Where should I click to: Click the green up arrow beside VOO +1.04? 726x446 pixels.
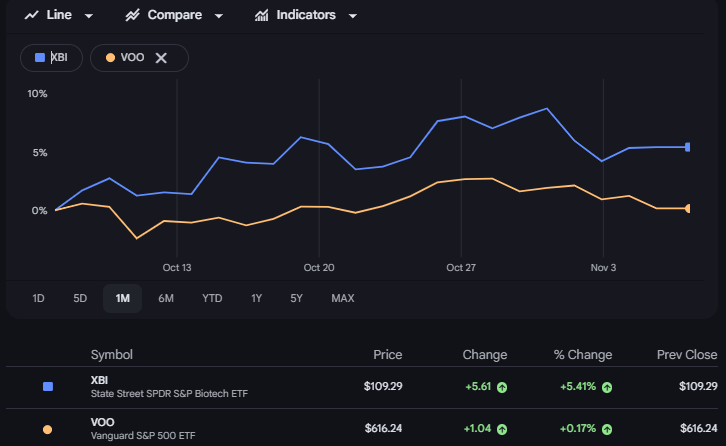pos(501,429)
